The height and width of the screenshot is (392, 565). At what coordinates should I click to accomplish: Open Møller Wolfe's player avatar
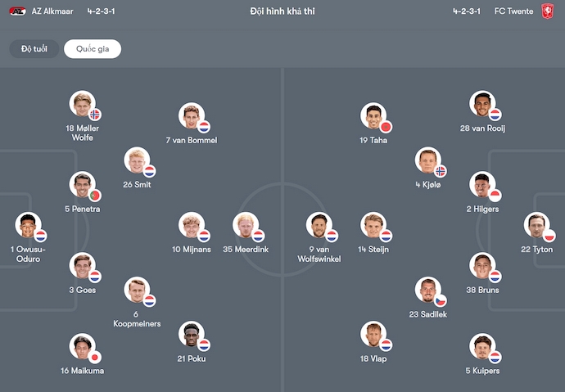coord(83,104)
